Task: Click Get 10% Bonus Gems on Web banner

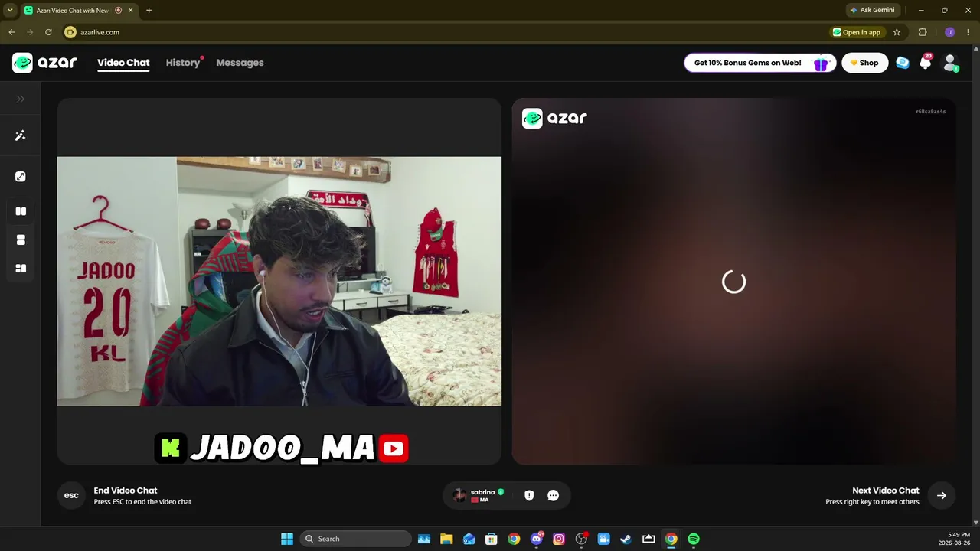Action: click(759, 63)
